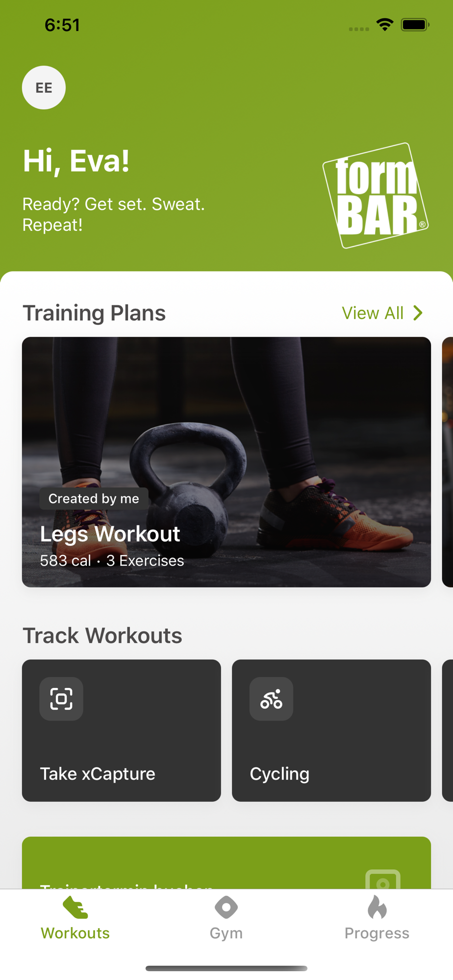453x980 pixels.
Task: Open the EE profile avatar
Action: coord(44,88)
